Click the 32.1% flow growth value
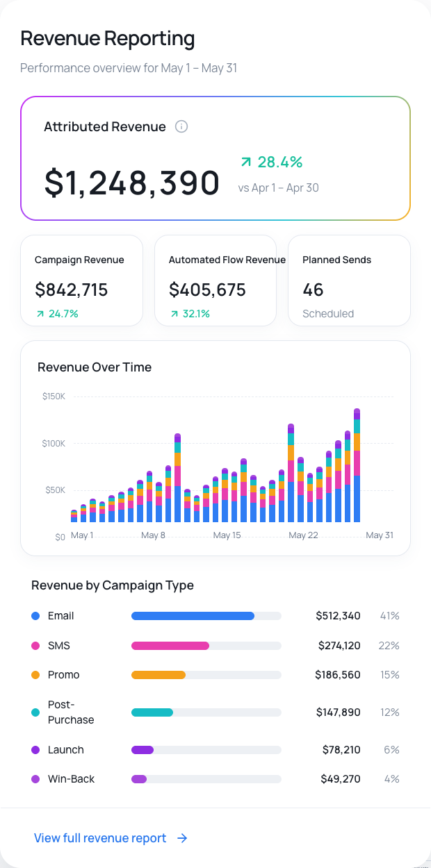431x868 pixels. (x=196, y=314)
